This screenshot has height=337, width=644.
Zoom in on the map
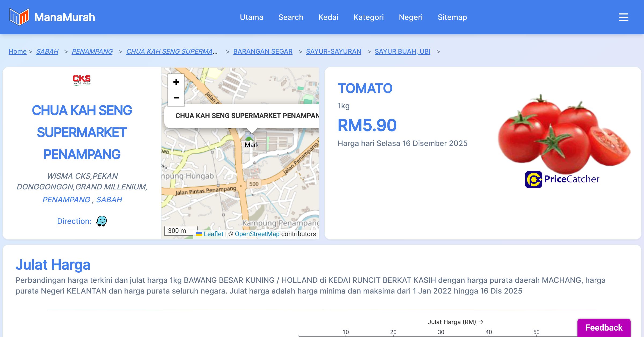click(176, 82)
